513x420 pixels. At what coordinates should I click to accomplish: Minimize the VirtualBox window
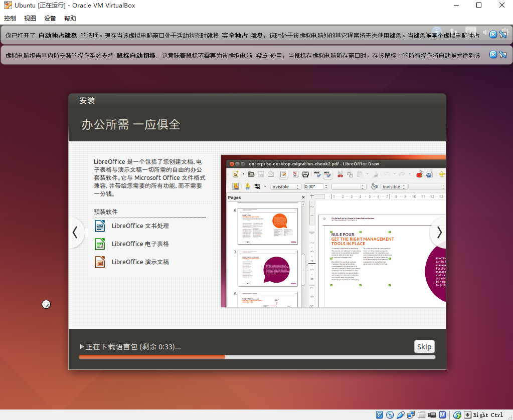(x=456, y=5)
